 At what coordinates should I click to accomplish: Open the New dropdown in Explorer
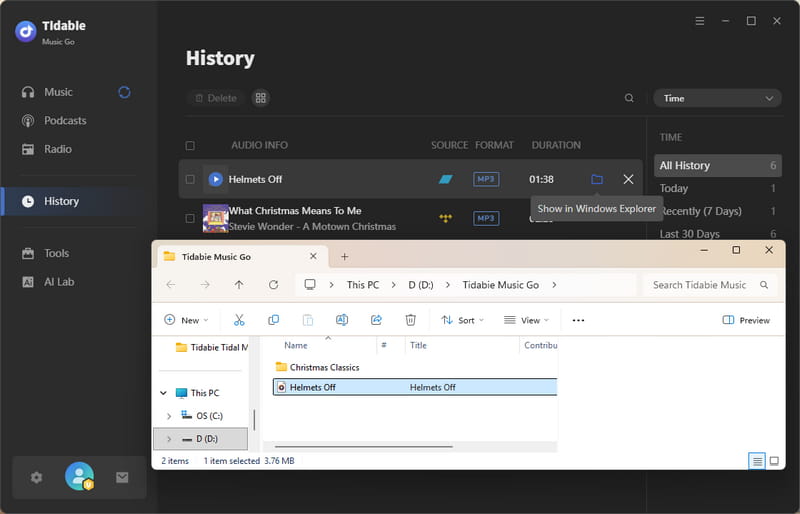(186, 320)
